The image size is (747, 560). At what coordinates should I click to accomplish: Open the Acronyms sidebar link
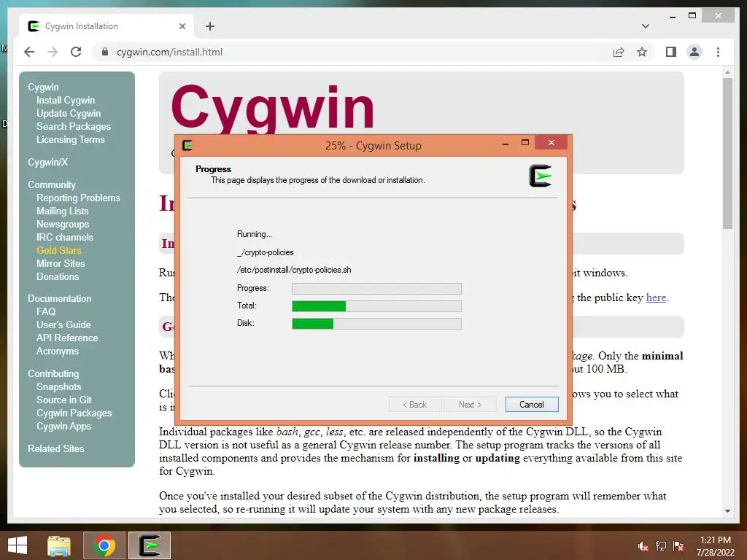pos(57,351)
